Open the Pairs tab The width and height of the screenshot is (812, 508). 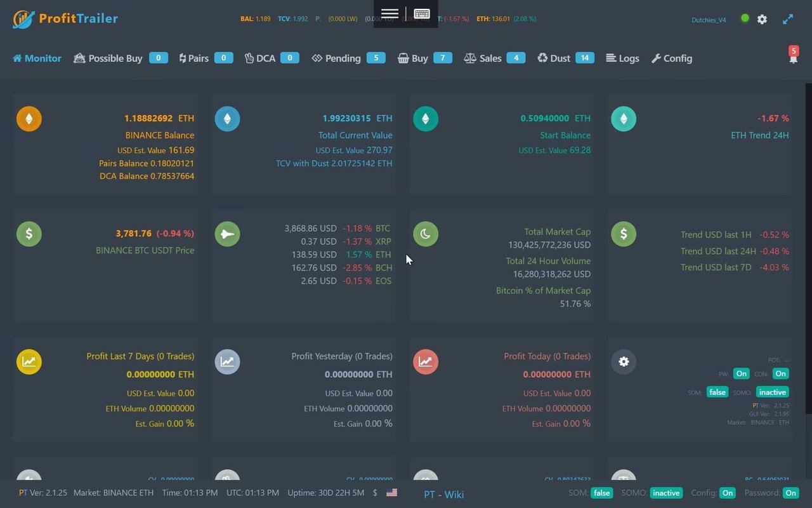point(206,58)
